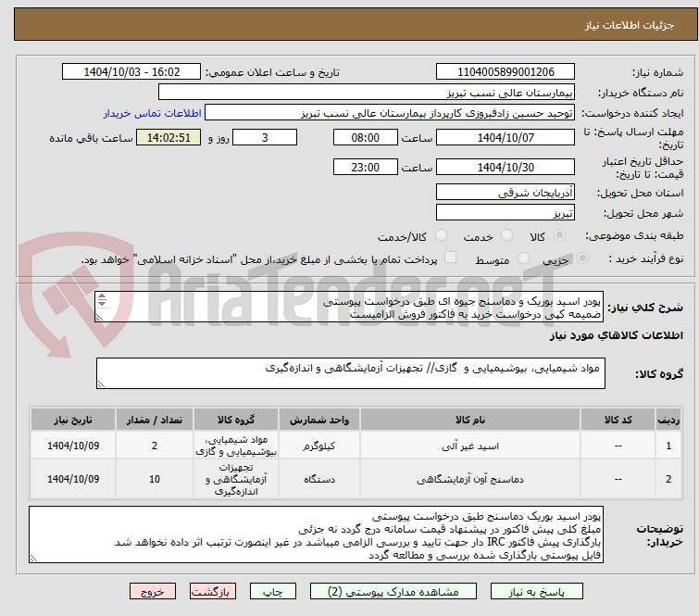Click the province field آذربایجان شرقی
Viewport: 699px width, 616px height.
click(506, 193)
